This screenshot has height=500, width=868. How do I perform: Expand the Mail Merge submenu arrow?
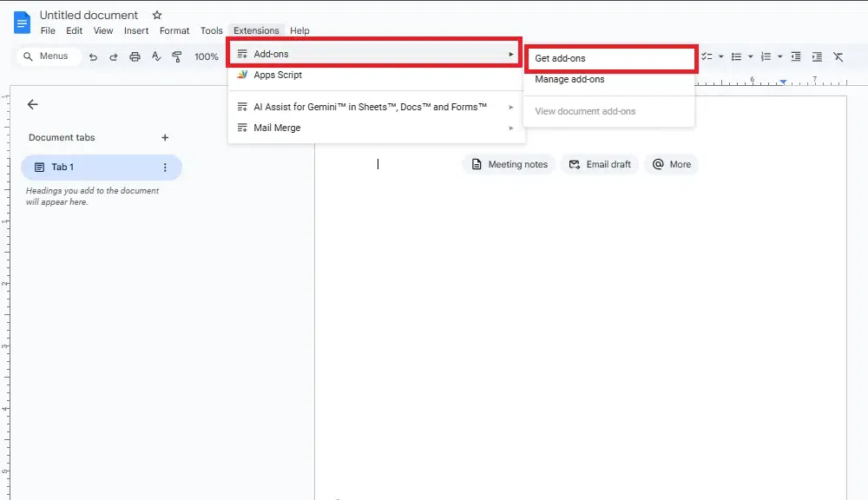511,128
